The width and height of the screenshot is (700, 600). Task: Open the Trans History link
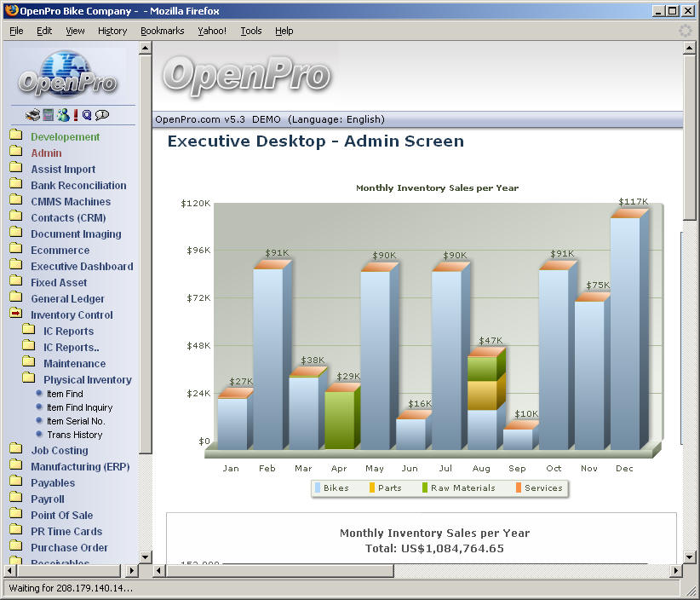pos(74,435)
